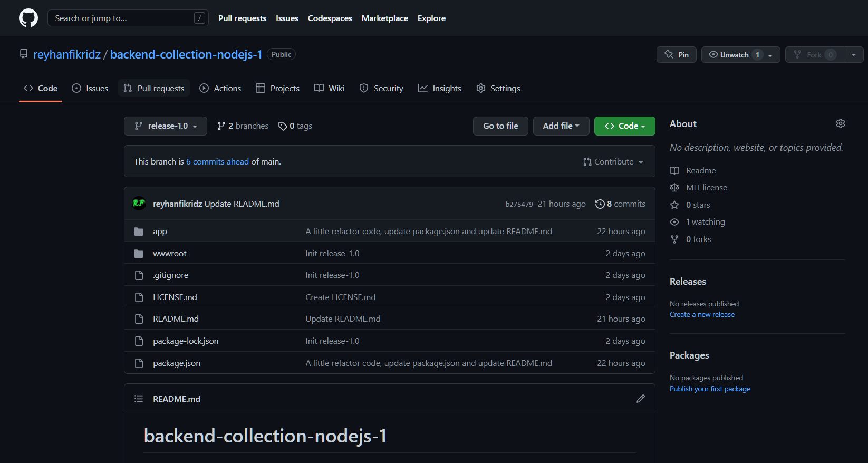The image size is (868, 463).
Task: Pin this repository
Action: pyautogui.click(x=677, y=55)
